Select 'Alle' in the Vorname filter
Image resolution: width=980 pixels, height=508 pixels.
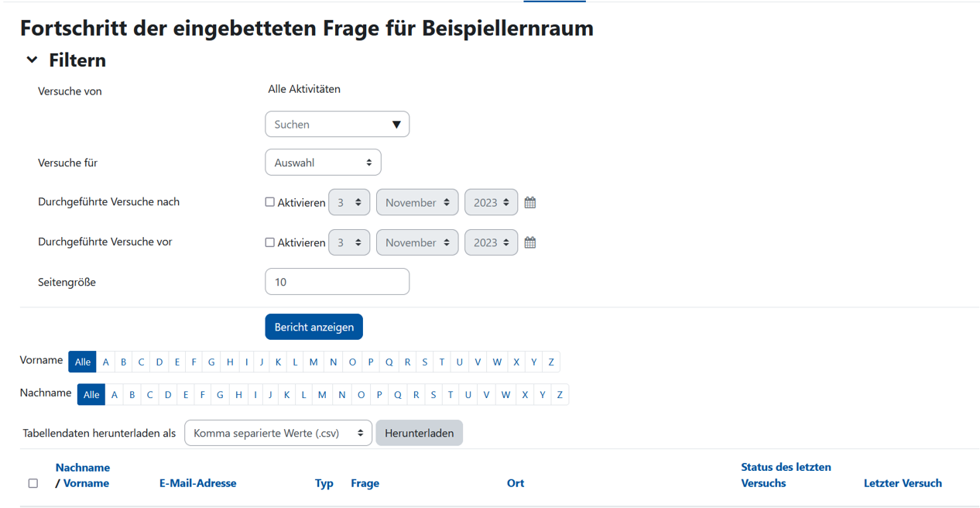[x=82, y=362]
